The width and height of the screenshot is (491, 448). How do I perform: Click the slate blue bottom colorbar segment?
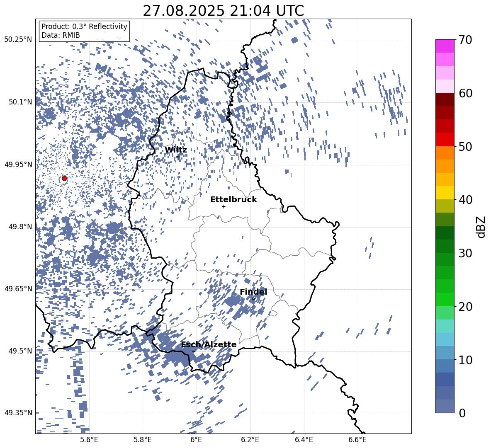(445, 406)
